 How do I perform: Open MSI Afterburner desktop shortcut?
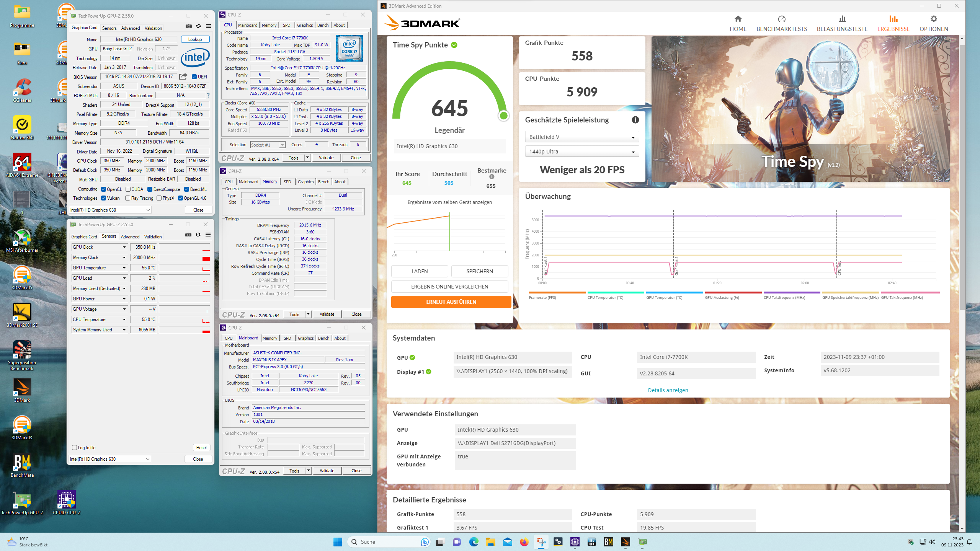tap(22, 241)
